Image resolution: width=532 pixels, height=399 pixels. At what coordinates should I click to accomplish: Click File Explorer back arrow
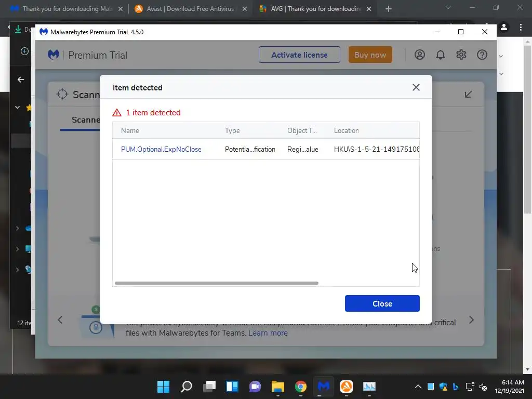pos(21,79)
